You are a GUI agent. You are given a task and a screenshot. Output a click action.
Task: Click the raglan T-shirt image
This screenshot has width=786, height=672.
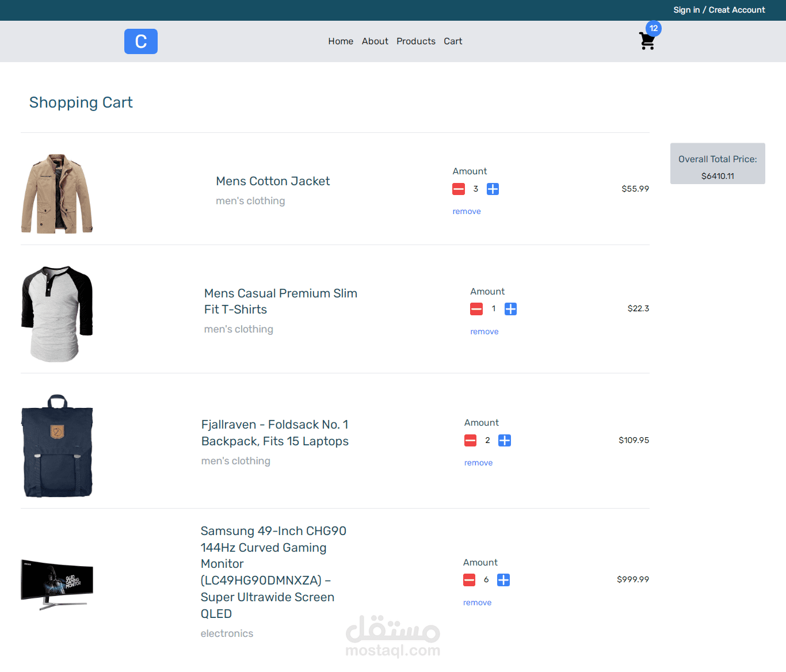[57, 314]
